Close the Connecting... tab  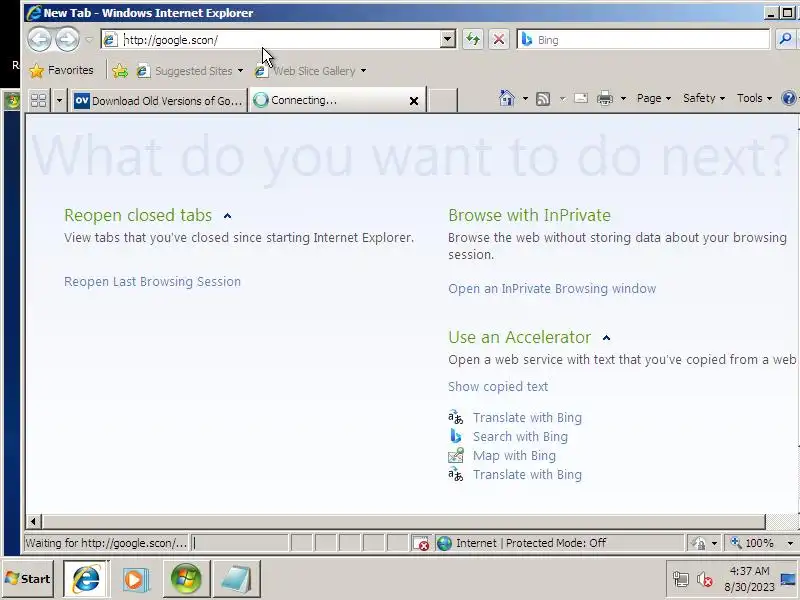click(x=414, y=101)
